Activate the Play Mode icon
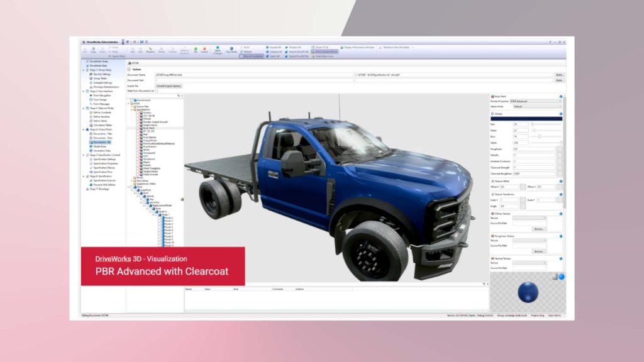Viewport: 644px width, 362px height. click(x=230, y=49)
